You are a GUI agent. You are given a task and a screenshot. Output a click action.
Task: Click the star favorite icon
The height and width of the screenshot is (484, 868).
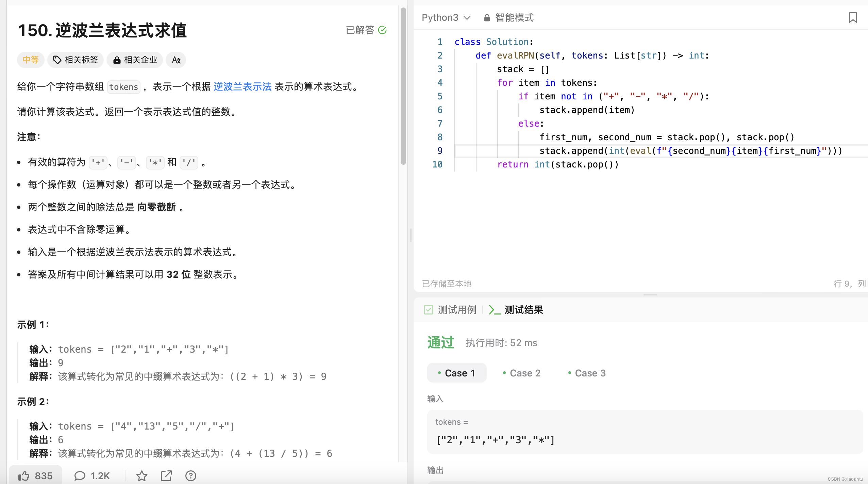click(x=141, y=475)
